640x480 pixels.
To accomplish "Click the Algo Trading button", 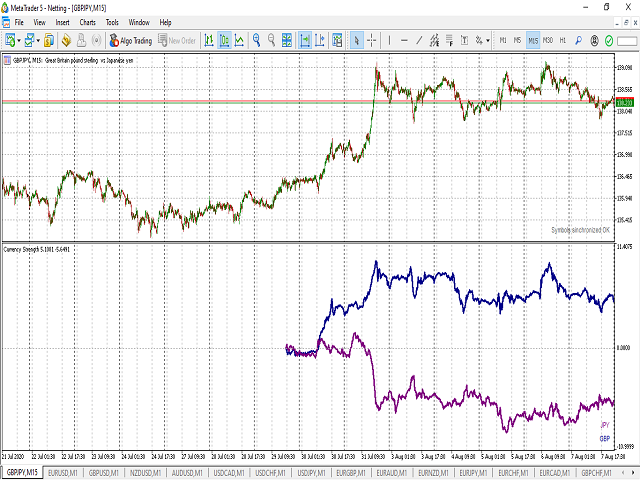I will 130,41.
